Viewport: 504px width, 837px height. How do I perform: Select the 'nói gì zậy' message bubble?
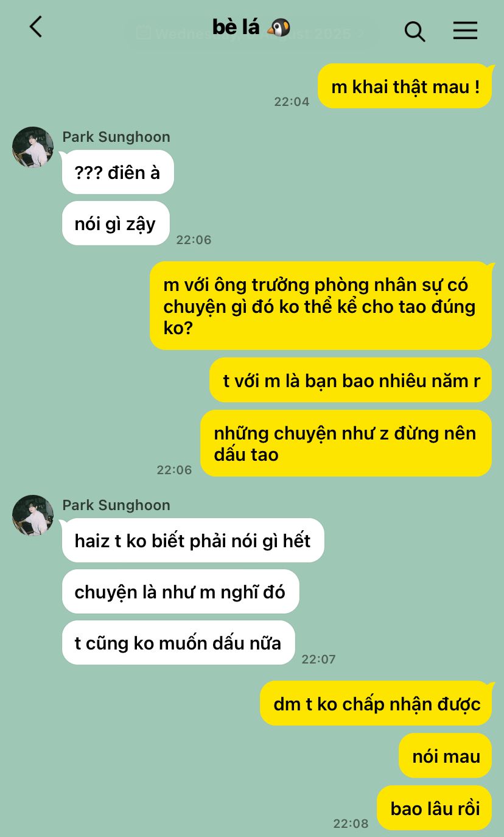click(x=116, y=223)
